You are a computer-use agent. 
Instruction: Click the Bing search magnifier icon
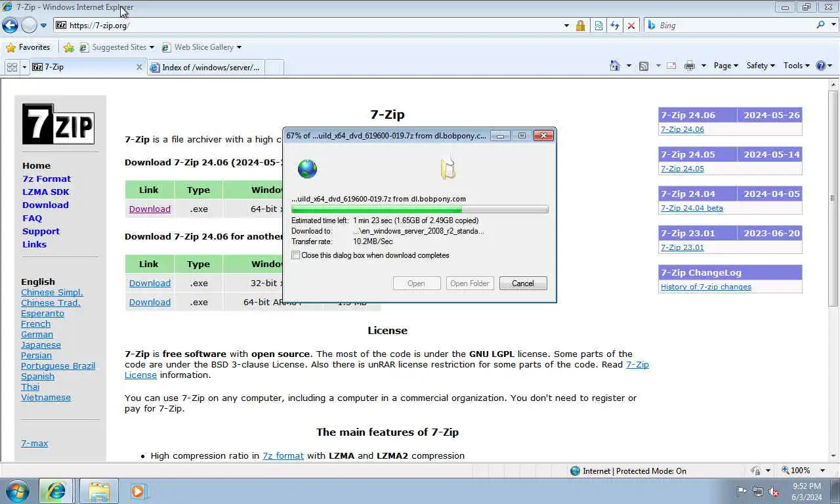pyautogui.click(x=820, y=25)
